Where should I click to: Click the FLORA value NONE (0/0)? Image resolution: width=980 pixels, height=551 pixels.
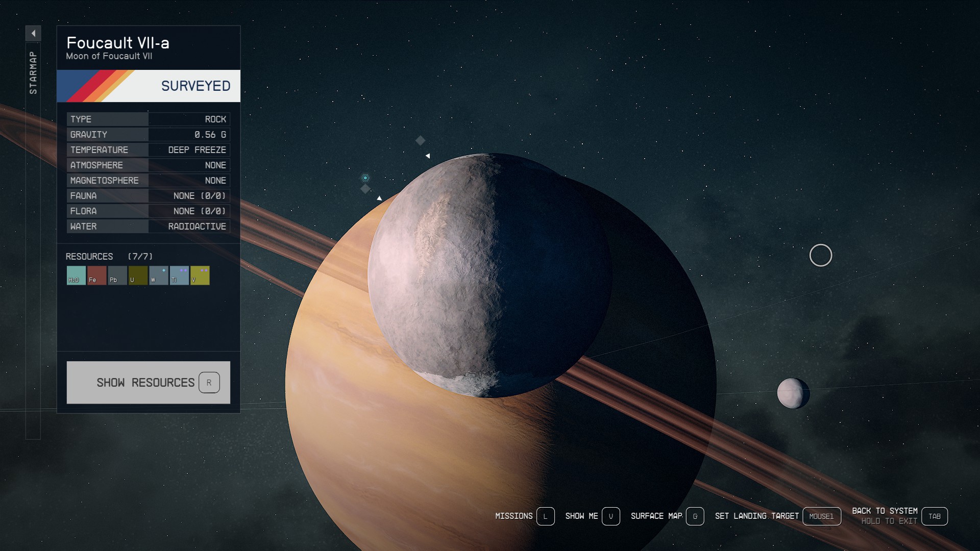click(x=200, y=211)
